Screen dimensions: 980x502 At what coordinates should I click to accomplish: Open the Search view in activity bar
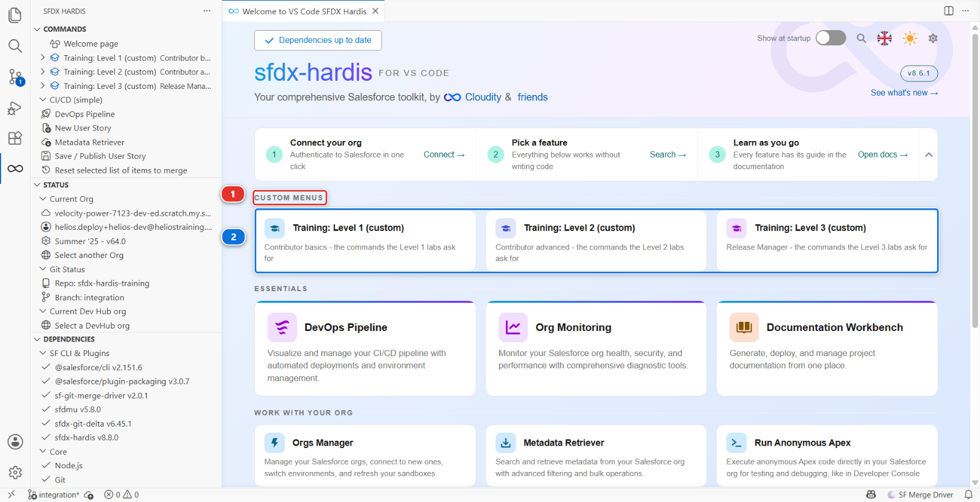15,46
